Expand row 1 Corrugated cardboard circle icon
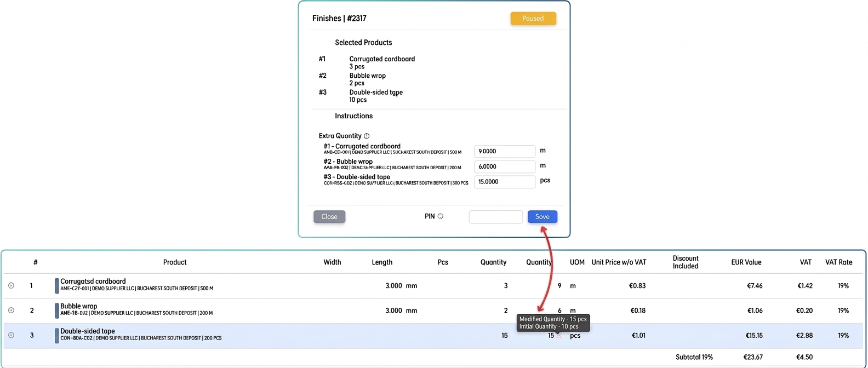868x368 pixels. pyautogui.click(x=11, y=285)
